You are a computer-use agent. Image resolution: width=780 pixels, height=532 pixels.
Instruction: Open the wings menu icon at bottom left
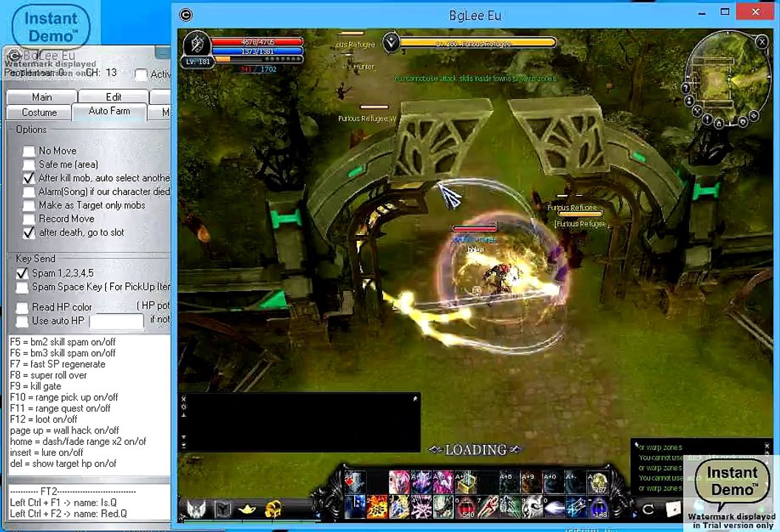tap(196, 508)
